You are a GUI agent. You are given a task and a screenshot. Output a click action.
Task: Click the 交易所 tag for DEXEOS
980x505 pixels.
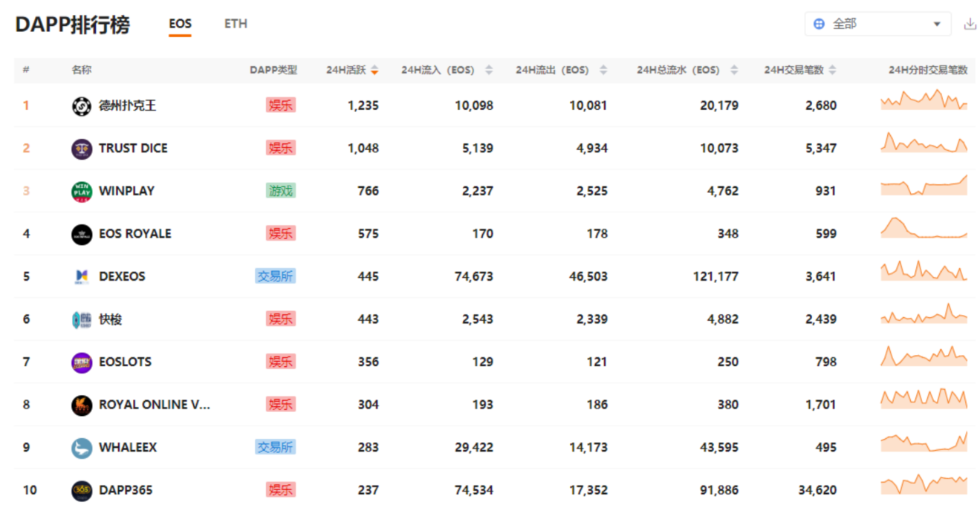[276, 276]
